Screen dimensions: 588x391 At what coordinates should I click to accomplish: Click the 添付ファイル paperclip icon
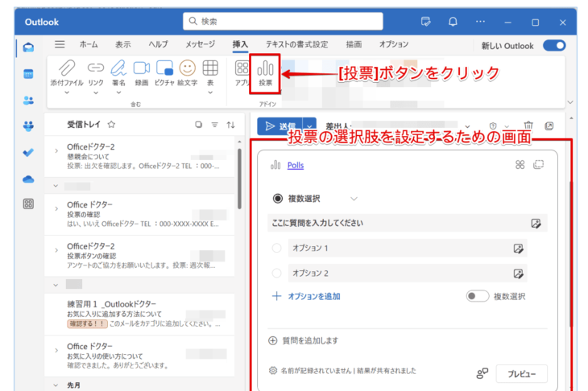68,69
